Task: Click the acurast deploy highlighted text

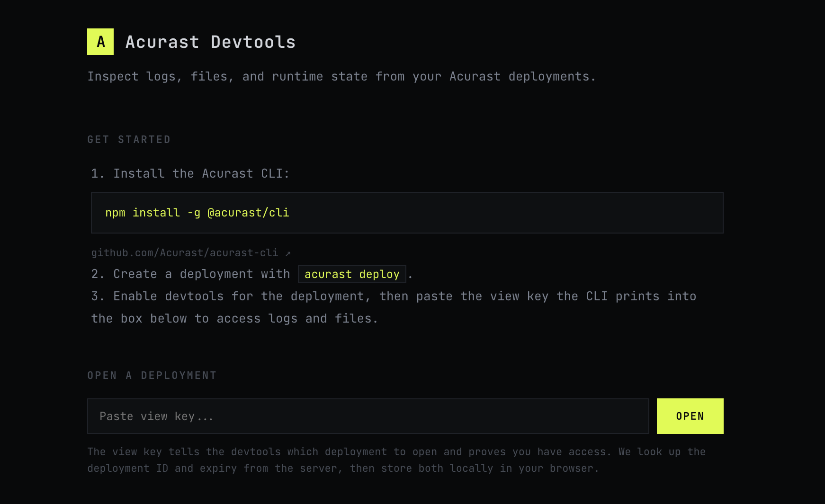Action: pyautogui.click(x=352, y=274)
